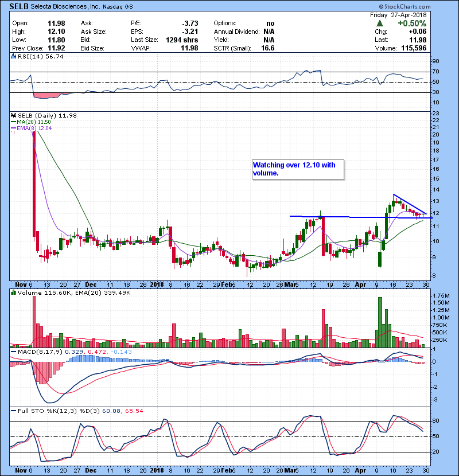The height and width of the screenshot is (476, 459).
Task: Click the Chg value "+0.06"
Action: [417, 32]
